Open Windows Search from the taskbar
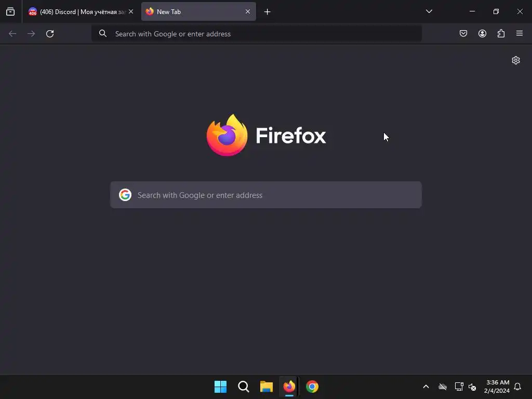This screenshot has height=399, width=532. (x=244, y=387)
